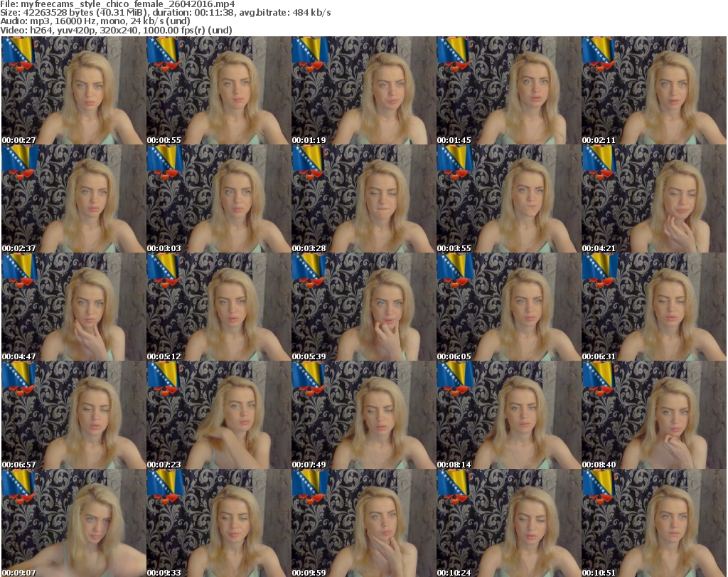Open the thumbnail at 00:05:12
This screenshot has width=728, height=577.
219,307
